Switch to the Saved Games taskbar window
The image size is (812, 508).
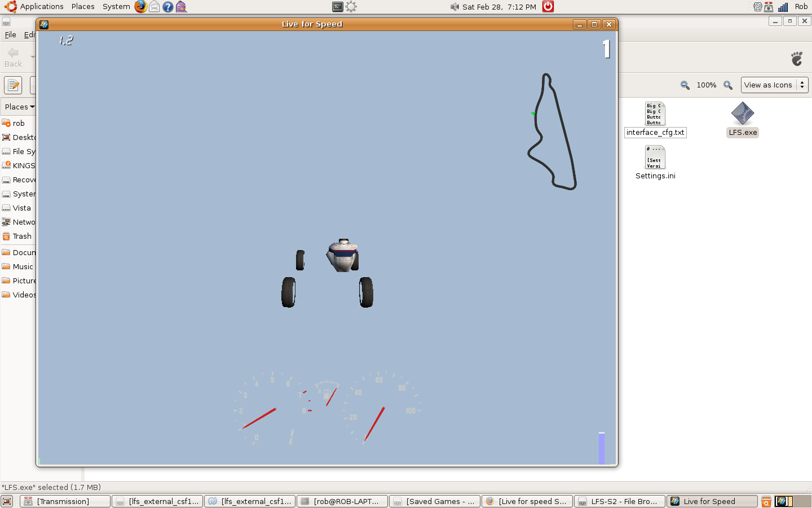click(x=435, y=501)
